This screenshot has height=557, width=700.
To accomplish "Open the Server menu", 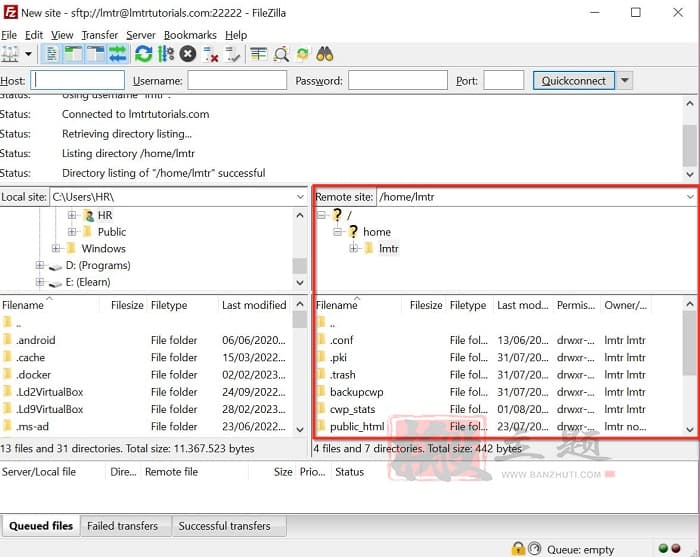I will tap(141, 35).
